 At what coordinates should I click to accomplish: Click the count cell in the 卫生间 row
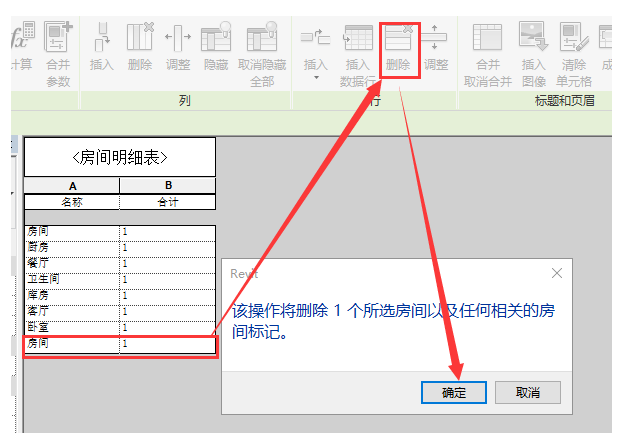(168, 279)
